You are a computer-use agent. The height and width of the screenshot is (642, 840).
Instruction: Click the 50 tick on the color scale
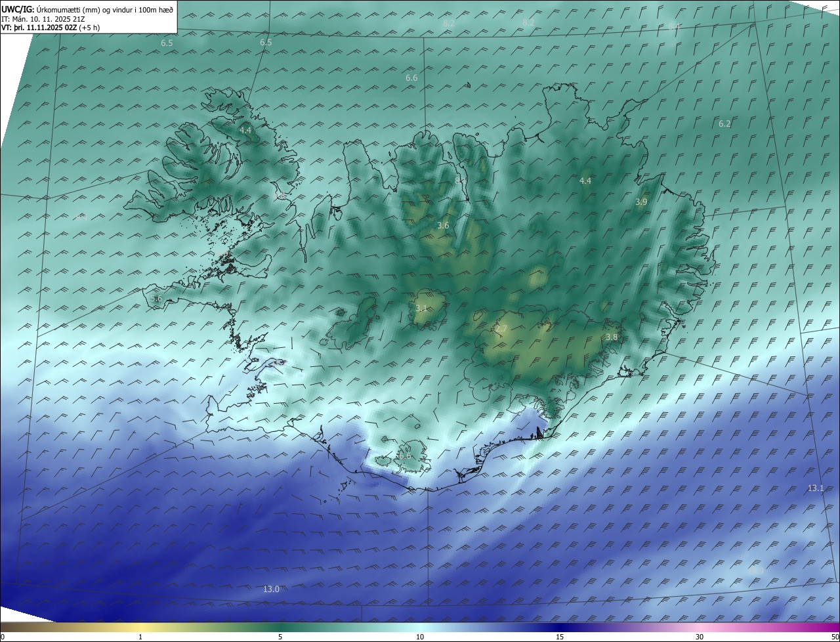click(835, 637)
